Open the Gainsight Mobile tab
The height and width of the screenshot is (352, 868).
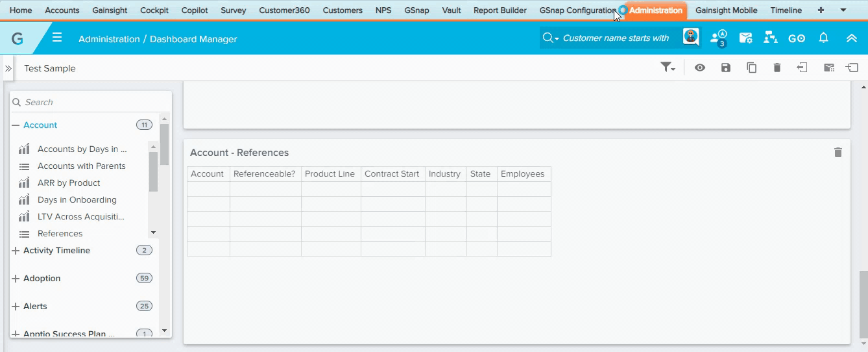tap(727, 10)
